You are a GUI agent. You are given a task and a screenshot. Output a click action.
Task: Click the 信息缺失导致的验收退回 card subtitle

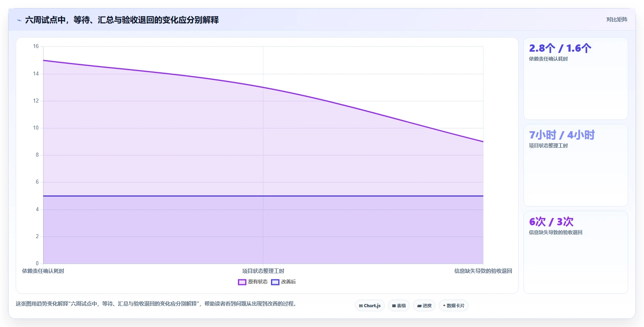556,233
